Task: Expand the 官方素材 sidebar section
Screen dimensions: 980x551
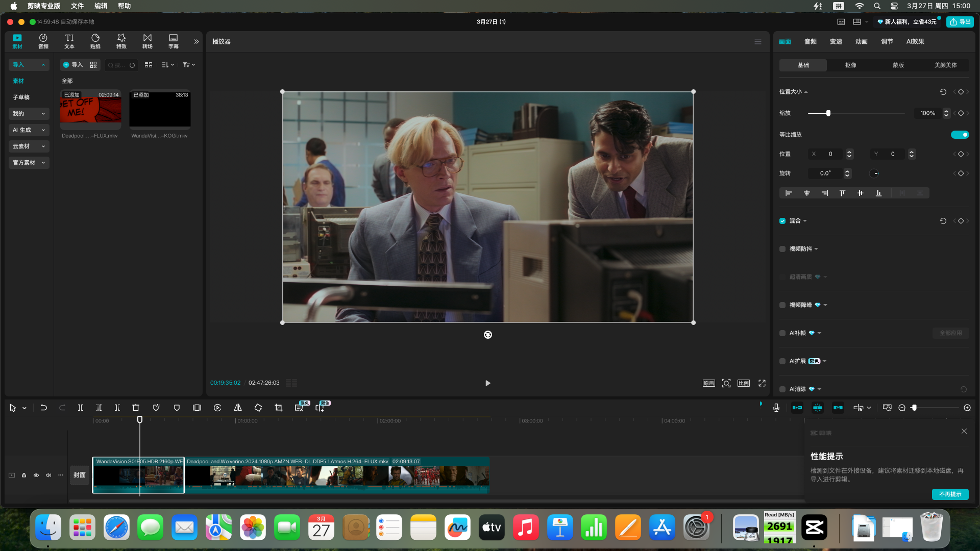Action: click(29, 163)
